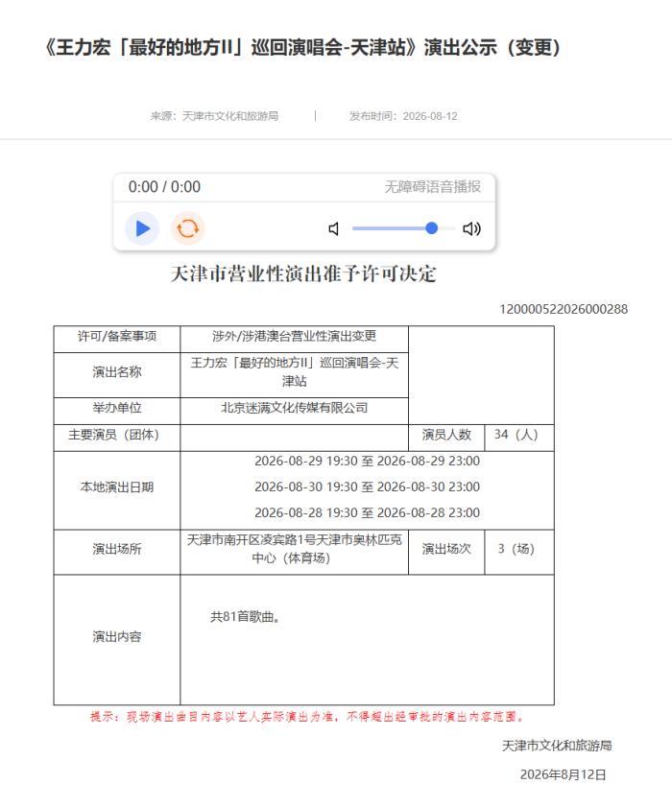Click source text 天津市文化和旅游局 at top
672x807 pixels.
(230, 116)
